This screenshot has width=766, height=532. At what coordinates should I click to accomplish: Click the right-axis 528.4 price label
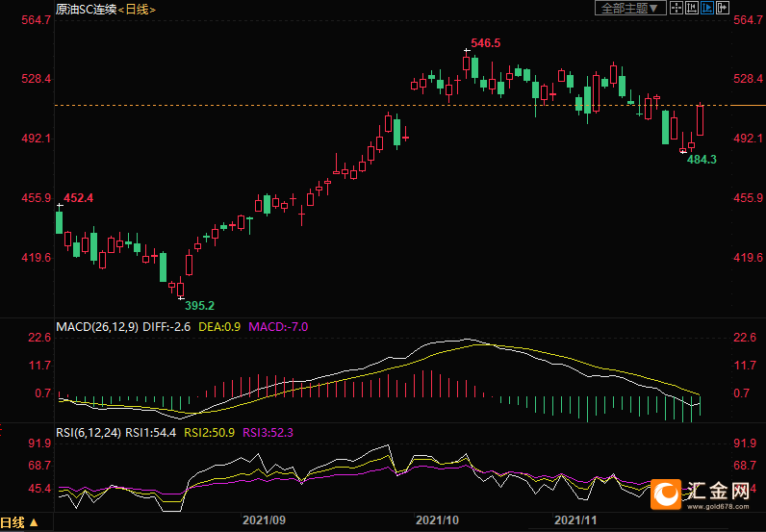click(749, 79)
